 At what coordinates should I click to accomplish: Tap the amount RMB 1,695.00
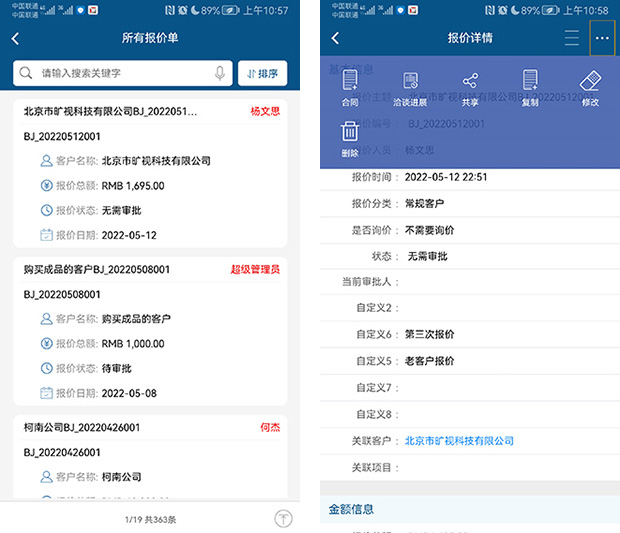pyautogui.click(x=133, y=186)
